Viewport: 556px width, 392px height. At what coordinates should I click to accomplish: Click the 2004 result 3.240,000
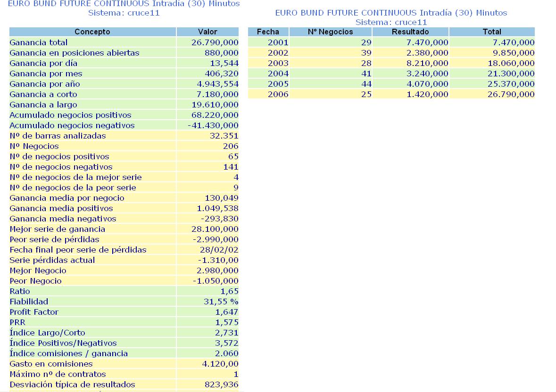(427, 73)
